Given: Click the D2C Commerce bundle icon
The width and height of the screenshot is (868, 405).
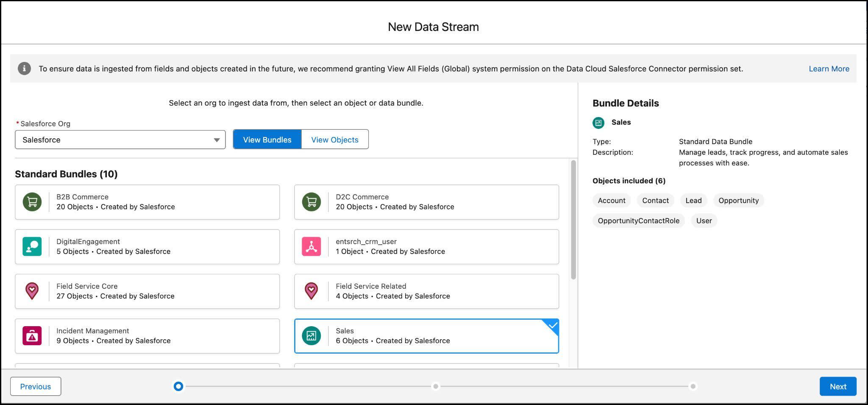Looking at the screenshot, I should click(312, 202).
